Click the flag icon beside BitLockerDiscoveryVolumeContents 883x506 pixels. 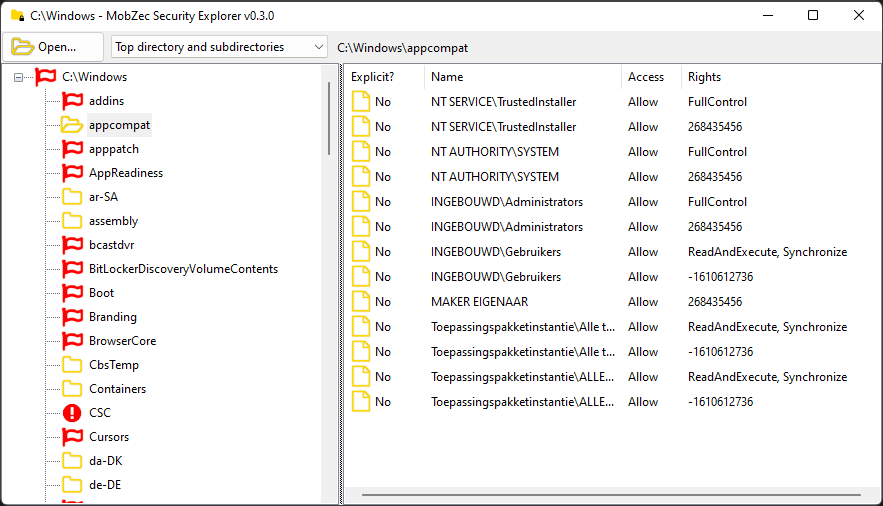[72, 269]
